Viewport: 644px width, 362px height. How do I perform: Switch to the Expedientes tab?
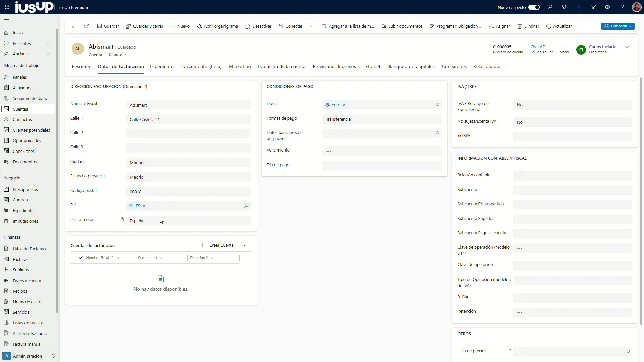pyautogui.click(x=163, y=67)
